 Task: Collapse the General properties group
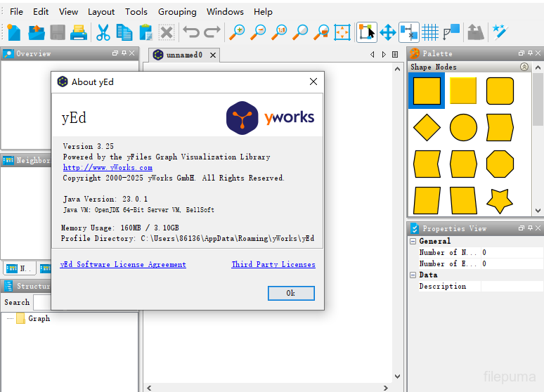413,241
